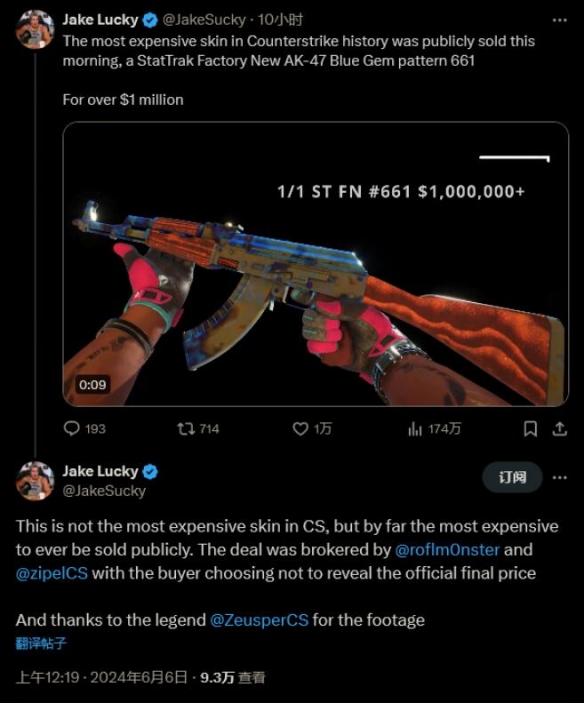
Task: Play the AK-47 Blue Gem video
Action: pos(316,264)
